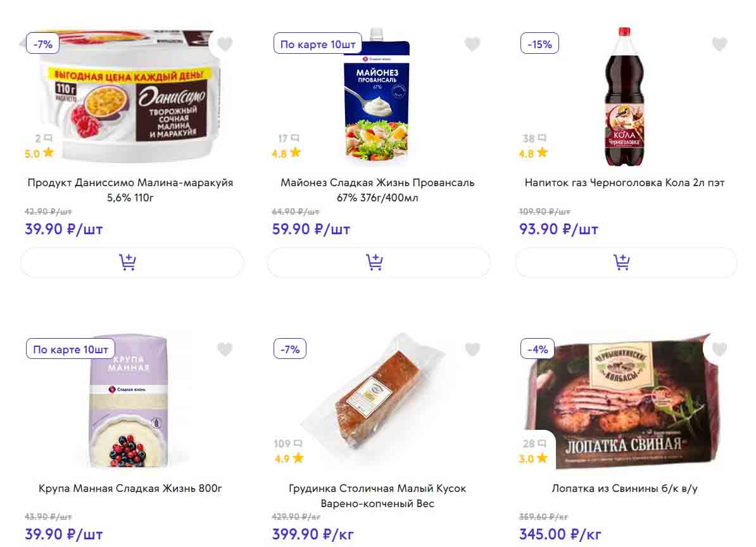Favorite the semolina Krupa Mannaya item
The image size is (756, 547).
pyautogui.click(x=225, y=349)
